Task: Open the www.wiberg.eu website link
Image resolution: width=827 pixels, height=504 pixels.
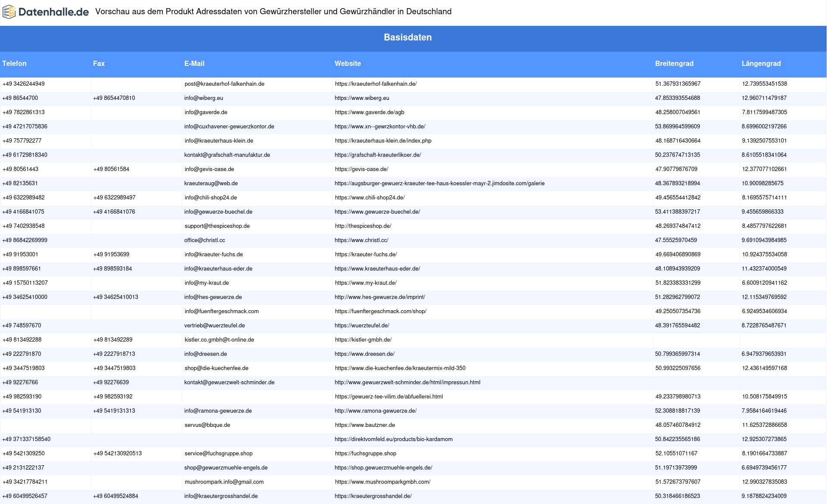Action: coord(362,98)
